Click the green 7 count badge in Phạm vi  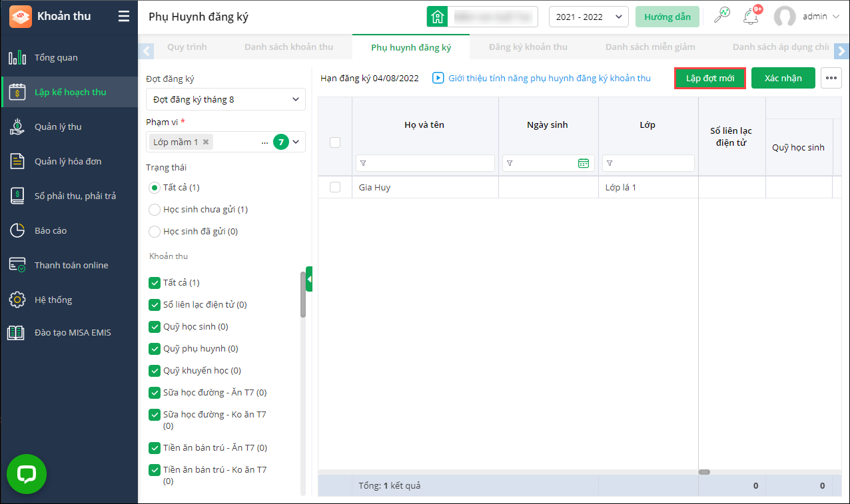281,142
